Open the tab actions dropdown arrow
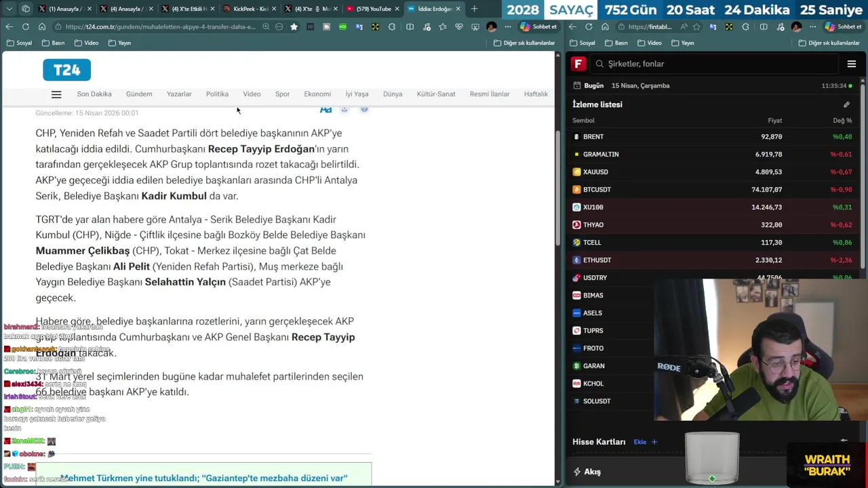The height and width of the screenshot is (488, 868). [9, 9]
